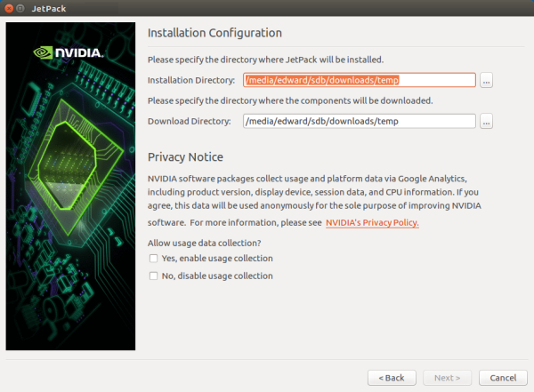The height and width of the screenshot is (392, 534).
Task: Focus the Installation Directory path field
Action: [x=359, y=80]
